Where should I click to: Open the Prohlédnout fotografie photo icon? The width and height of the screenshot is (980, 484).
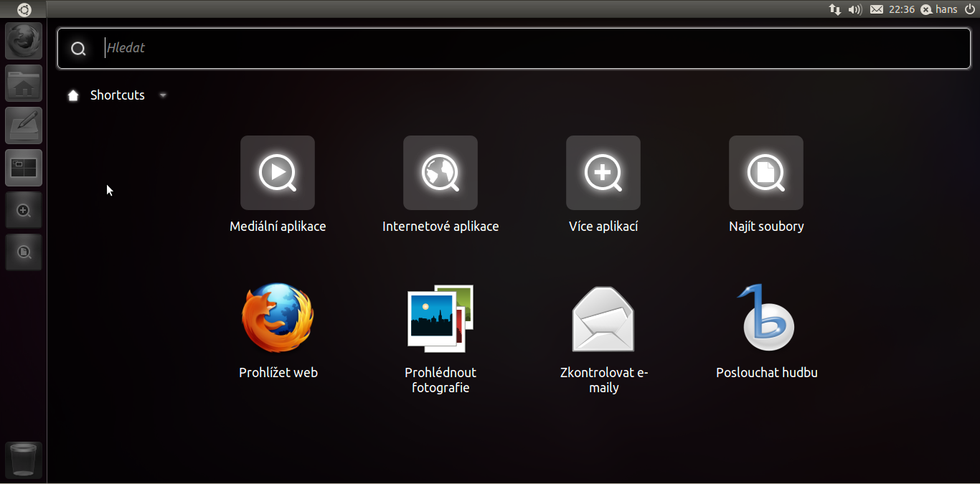[x=440, y=318]
